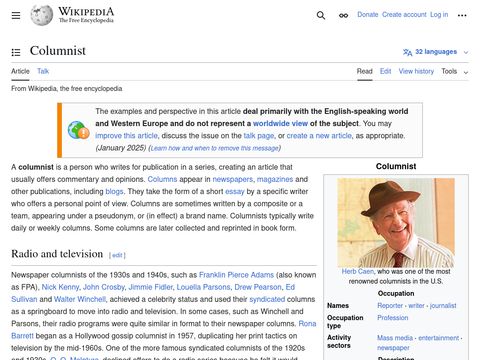Follow the Columns link

pos(162,179)
